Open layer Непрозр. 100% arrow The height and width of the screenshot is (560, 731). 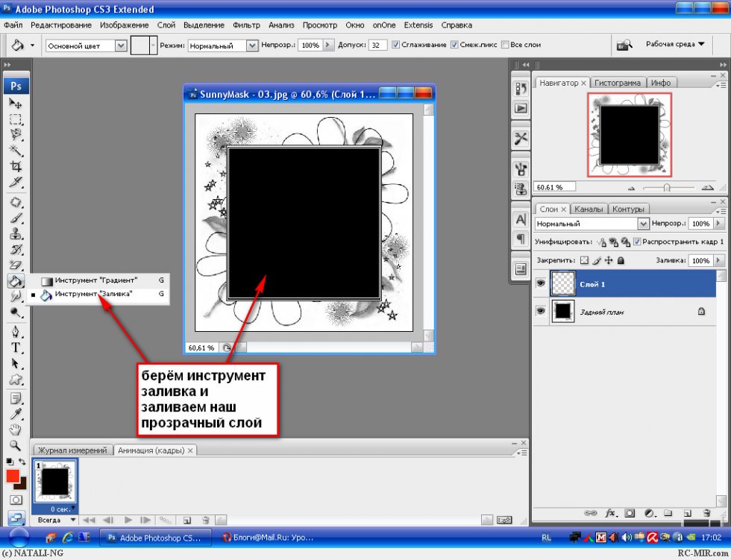(718, 224)
